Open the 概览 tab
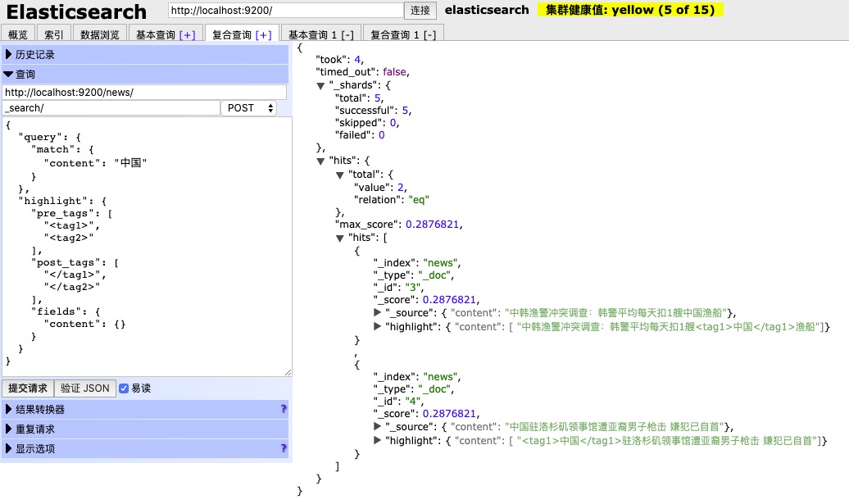The image size is (849, 504). pyautogui.click(x=18, y=34)
